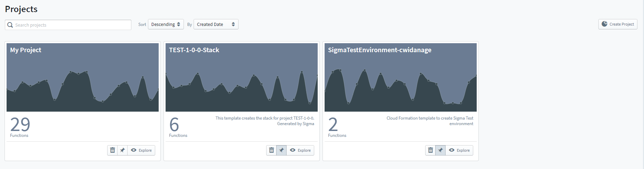Open the Created Date sort-by dropdown

pyautogui.click(x=216, y=25)
